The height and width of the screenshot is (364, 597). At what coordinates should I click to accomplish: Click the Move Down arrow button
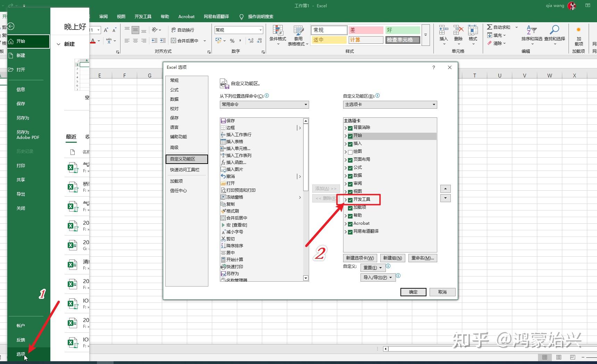coord(446,198)
